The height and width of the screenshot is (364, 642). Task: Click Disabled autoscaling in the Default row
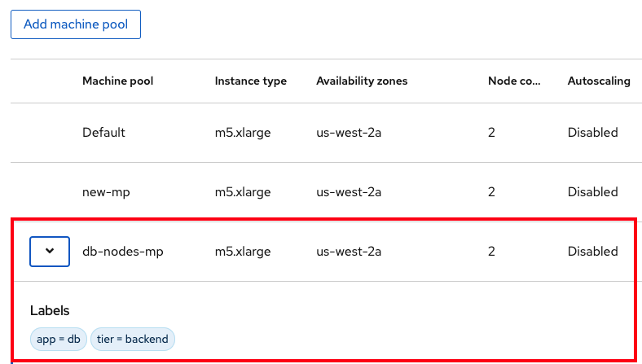(592, 133)
